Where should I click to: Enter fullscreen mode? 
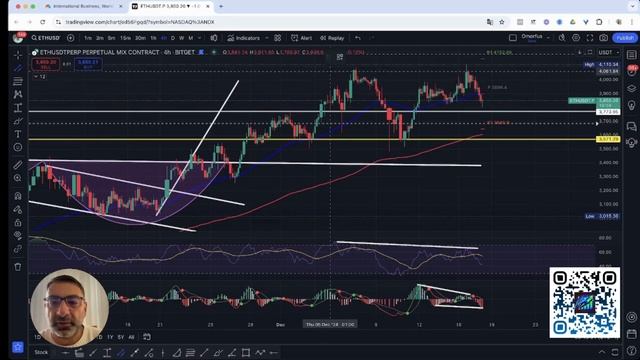tap(590, 38)
